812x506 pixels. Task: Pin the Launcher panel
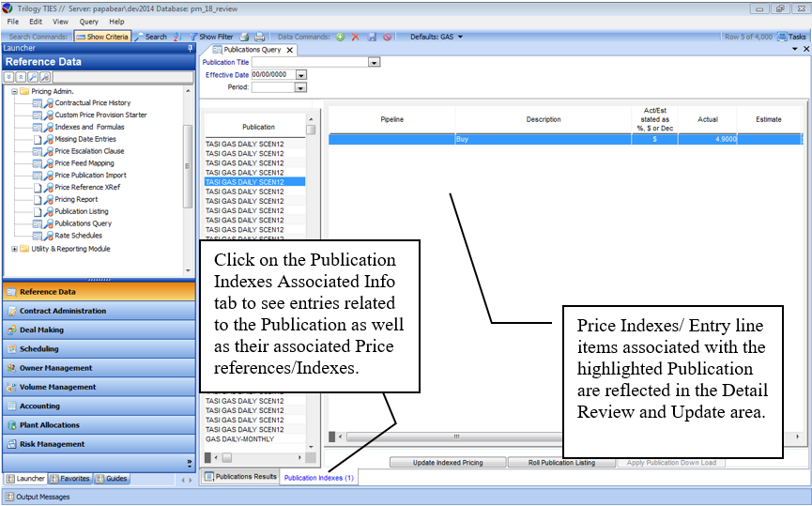click(x=190, y=48)
